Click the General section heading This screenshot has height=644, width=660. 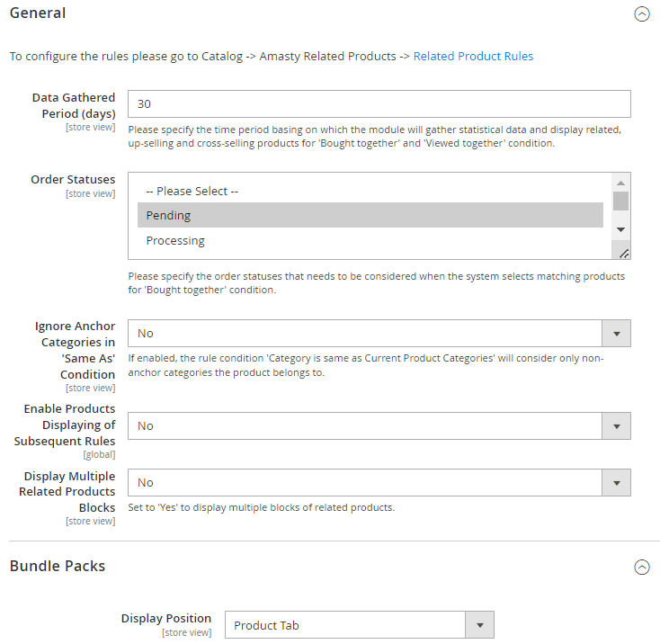click(38, 13)
